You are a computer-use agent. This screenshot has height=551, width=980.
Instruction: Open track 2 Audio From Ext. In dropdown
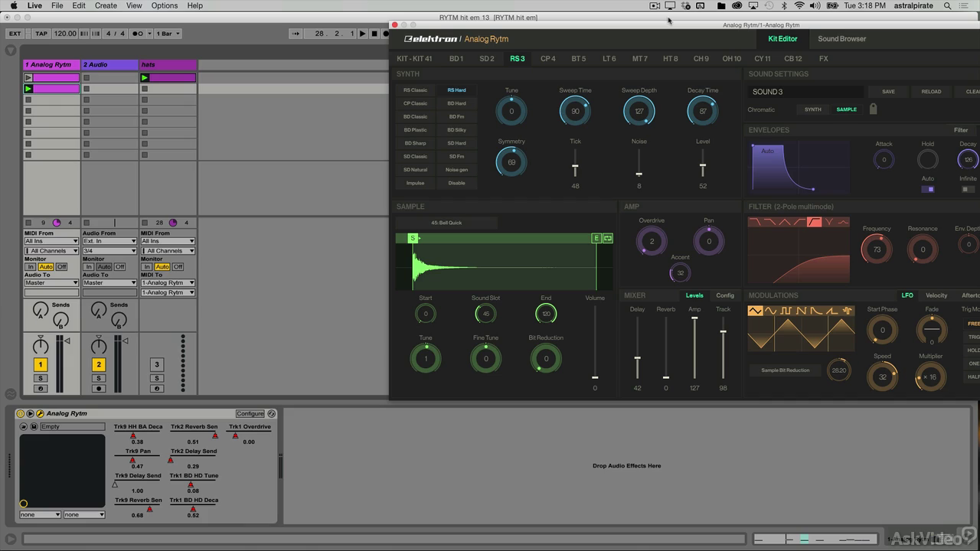coord(109,241)
